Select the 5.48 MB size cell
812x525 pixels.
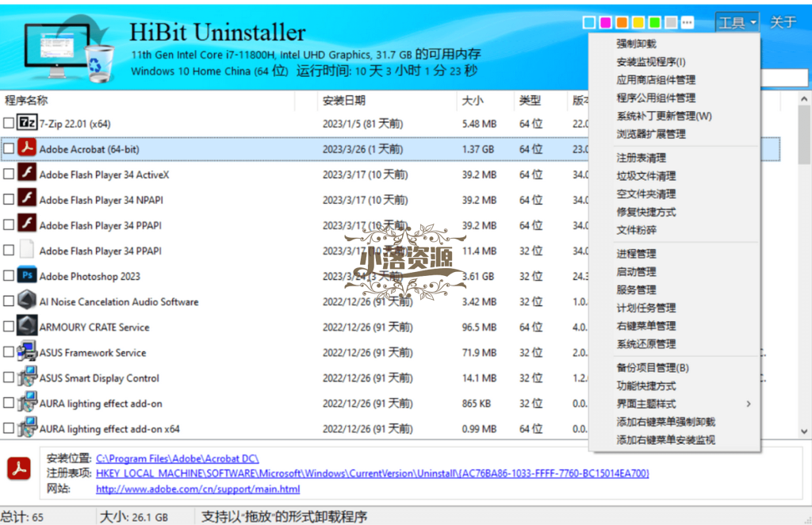tap(479, 124)
